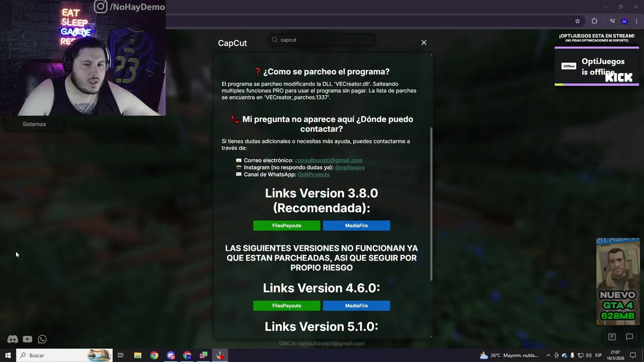
Task: Click the capcut search field
Action: click(322, 40)
